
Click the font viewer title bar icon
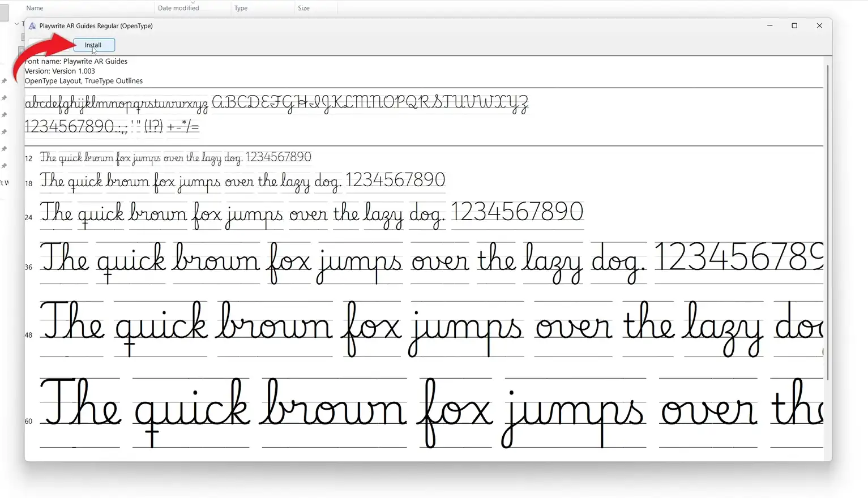[32, 26]
